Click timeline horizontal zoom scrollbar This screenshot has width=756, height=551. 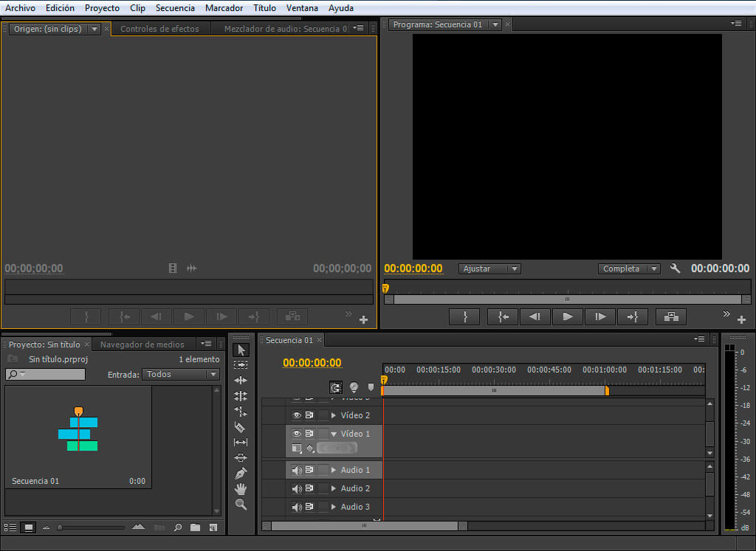pos(365,526)
